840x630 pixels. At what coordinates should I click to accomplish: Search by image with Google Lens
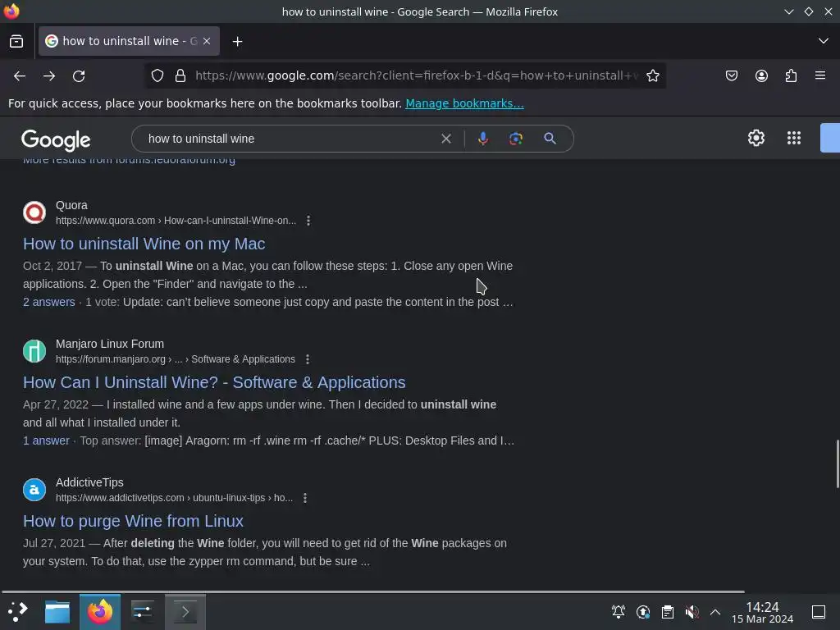[x=516, y=139]
